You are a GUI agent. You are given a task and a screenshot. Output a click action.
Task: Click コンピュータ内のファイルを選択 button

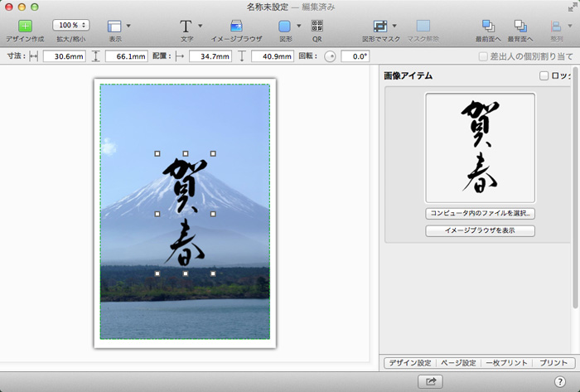click(480, 213)
